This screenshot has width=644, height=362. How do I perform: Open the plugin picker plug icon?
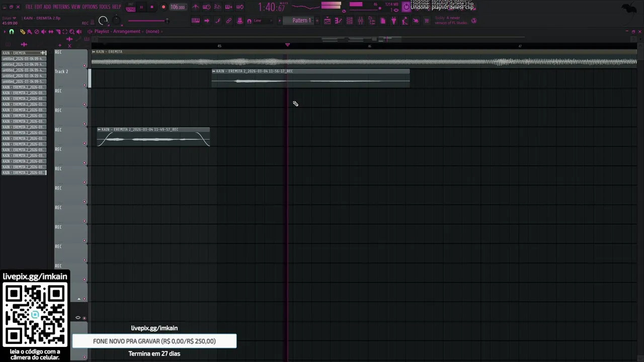click(x=394, y=21)
